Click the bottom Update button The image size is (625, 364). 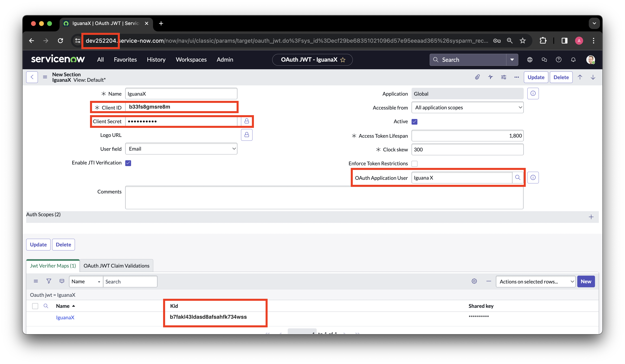click(x=38, y=244)
